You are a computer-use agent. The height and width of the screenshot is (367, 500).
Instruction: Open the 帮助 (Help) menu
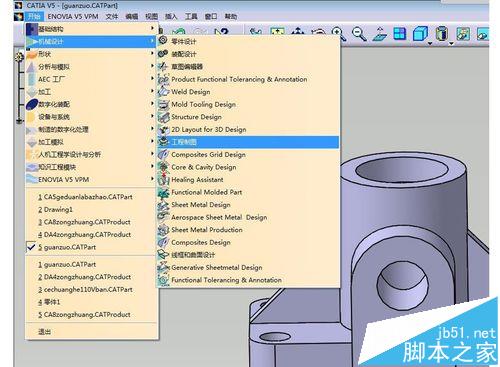(231, 16)
